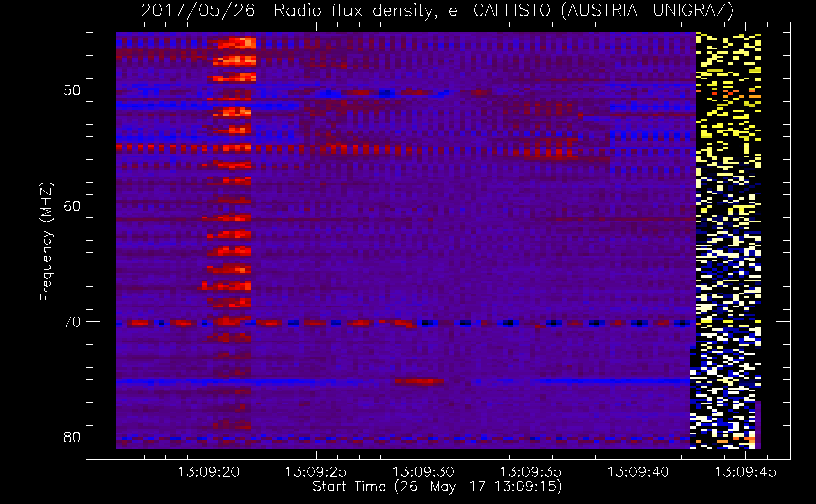Click the time tick label '13:09:45'
Screen dimensions: 816x504
pyautogui.click(x=745, y=472)
